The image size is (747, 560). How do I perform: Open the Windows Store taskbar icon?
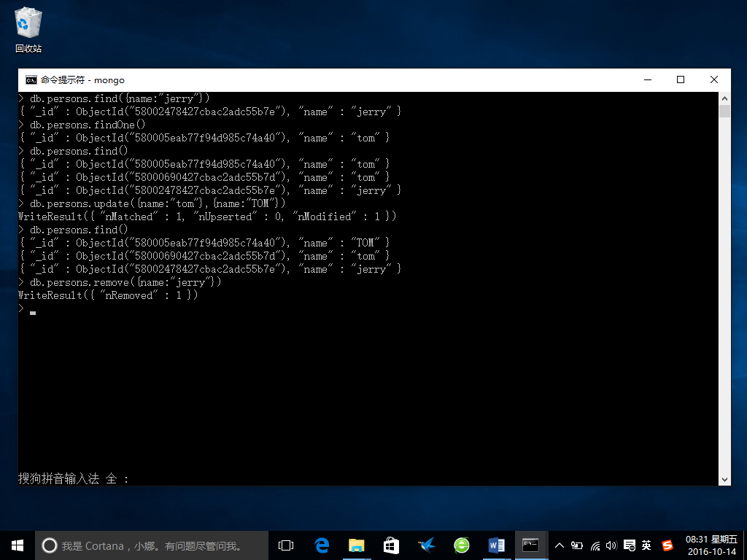point(391,545)
